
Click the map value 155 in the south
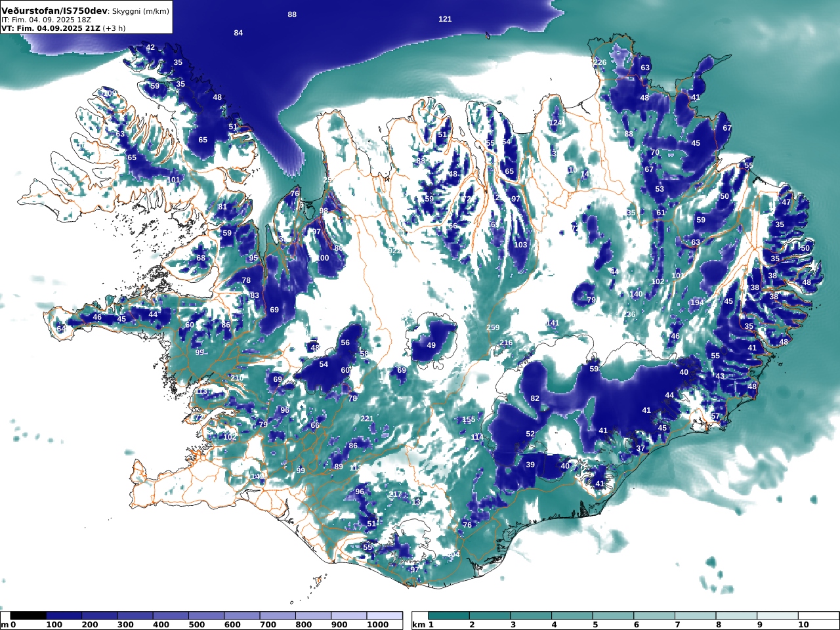click(x=469, y=419)
